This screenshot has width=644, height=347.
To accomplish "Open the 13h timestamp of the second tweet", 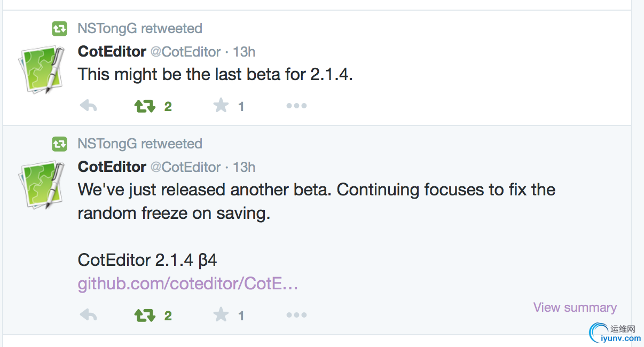I will coord(244,167).
